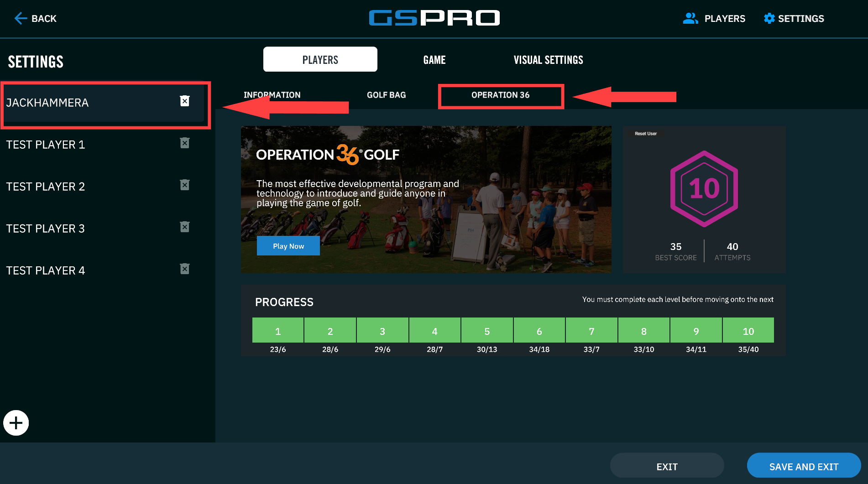The height and width of the screenshot is (484, 868).
Task: Open Players via the people icon
Action: [690, 18]
